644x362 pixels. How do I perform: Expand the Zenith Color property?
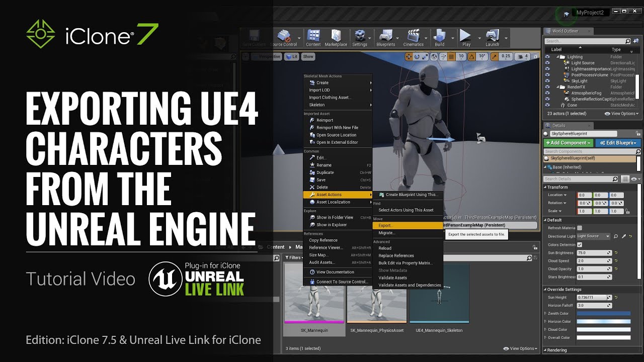coord(546,313)
